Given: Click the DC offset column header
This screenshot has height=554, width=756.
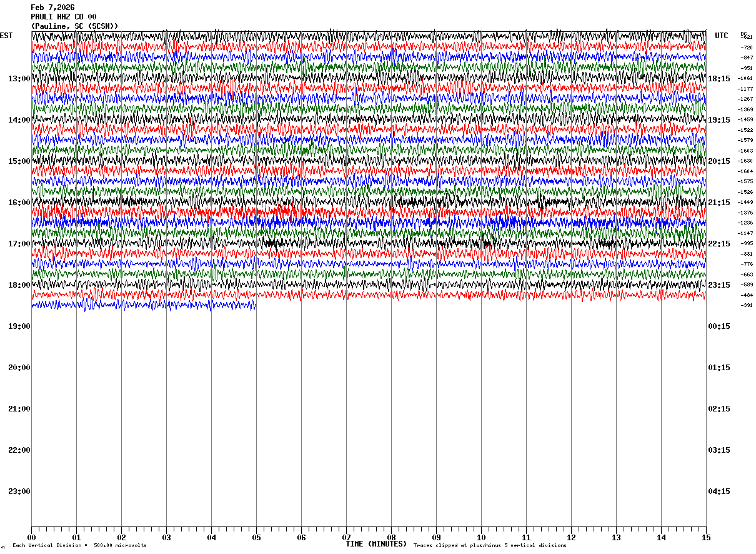Looking at the screenshot, I should point(744,34).
